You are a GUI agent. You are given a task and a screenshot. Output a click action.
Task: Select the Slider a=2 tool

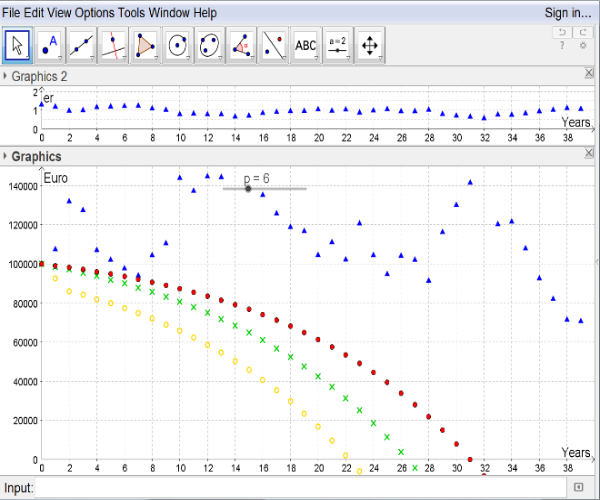click(338, 45)
